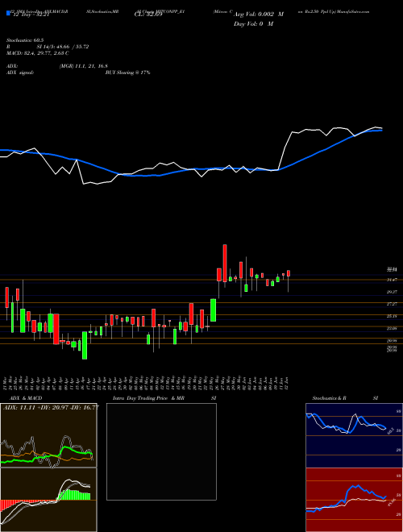The image size is (403, 532).
Task: Open the blue Stochastics chart panel
Action: [354, 435]
